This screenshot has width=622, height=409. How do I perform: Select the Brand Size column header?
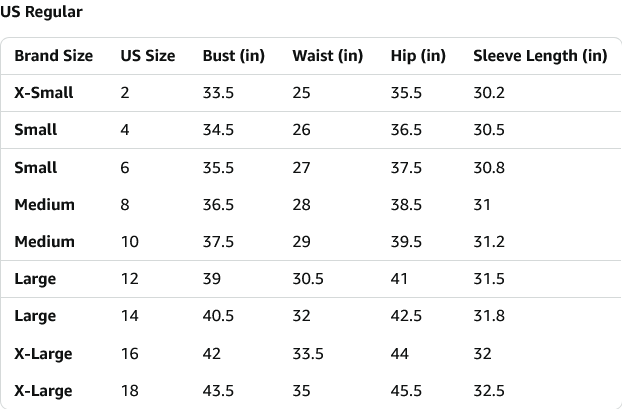pos(53,56)
